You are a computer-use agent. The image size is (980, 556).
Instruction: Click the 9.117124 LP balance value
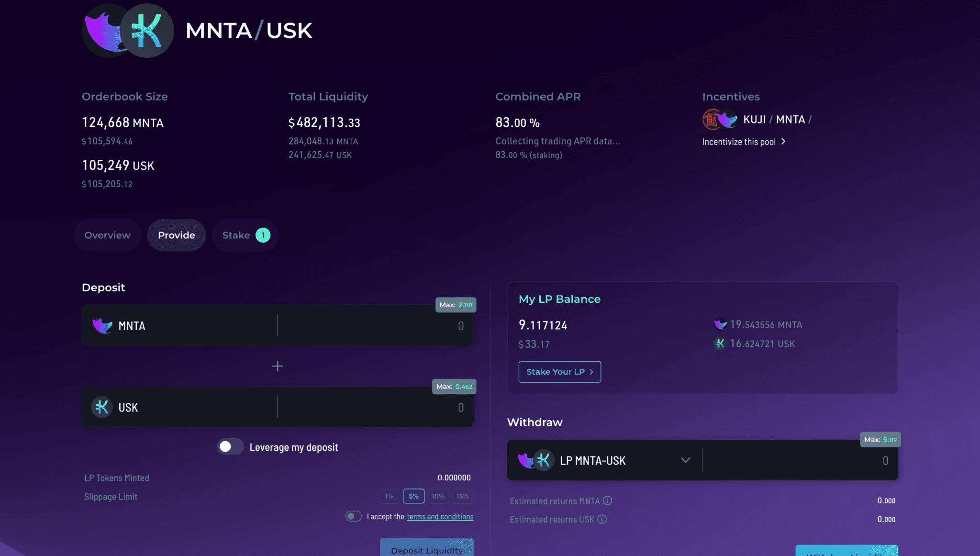[543, 325]
